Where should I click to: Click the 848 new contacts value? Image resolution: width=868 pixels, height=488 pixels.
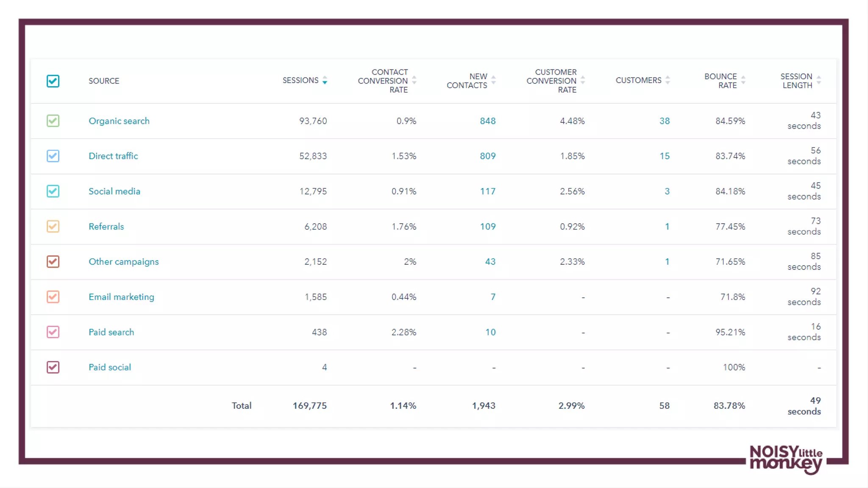[487, 121]
